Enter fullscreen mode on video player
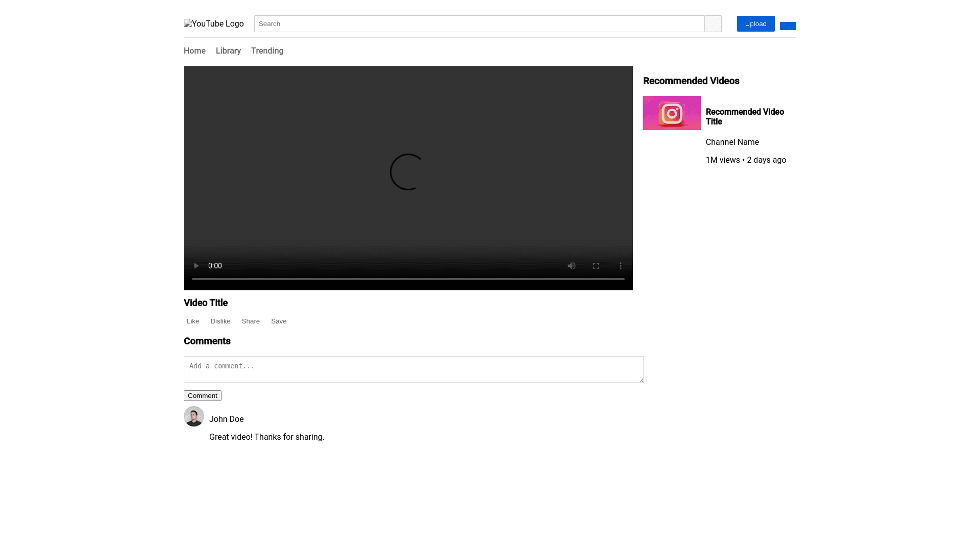Image resolution: width=980 pixels, height=551 pixels. click(x=596, y=266)
